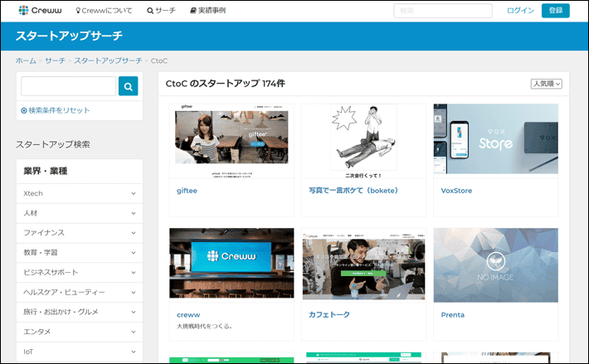589x364 pixels.
Task: Click the magnifier search button in sidebar
Action: click(128, 86)
